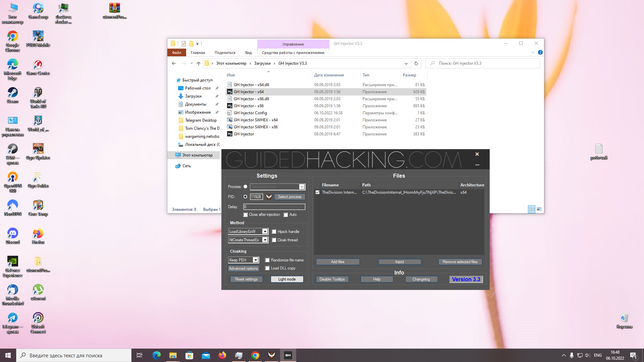Viewport: 644px width, 362px height.
Task: Enable Cloak thread option
Action: 274,240
